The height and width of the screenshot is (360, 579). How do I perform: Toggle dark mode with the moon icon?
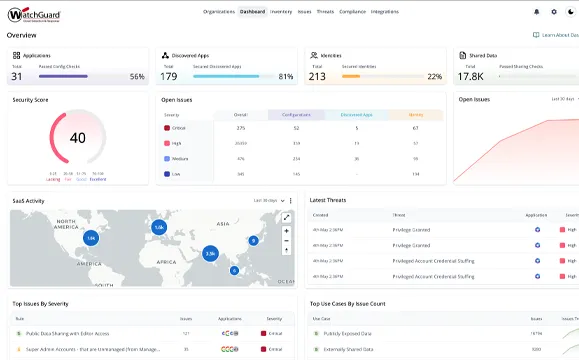point(571,12)
